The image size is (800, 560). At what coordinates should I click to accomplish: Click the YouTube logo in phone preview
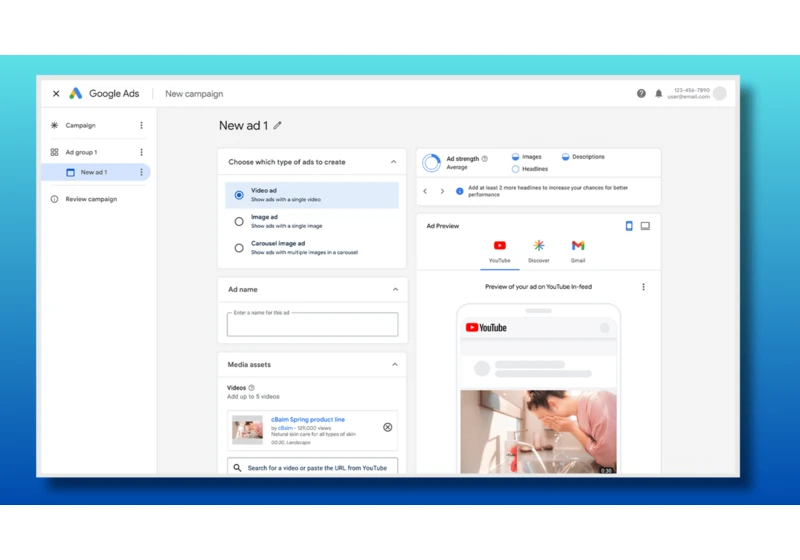486,327
